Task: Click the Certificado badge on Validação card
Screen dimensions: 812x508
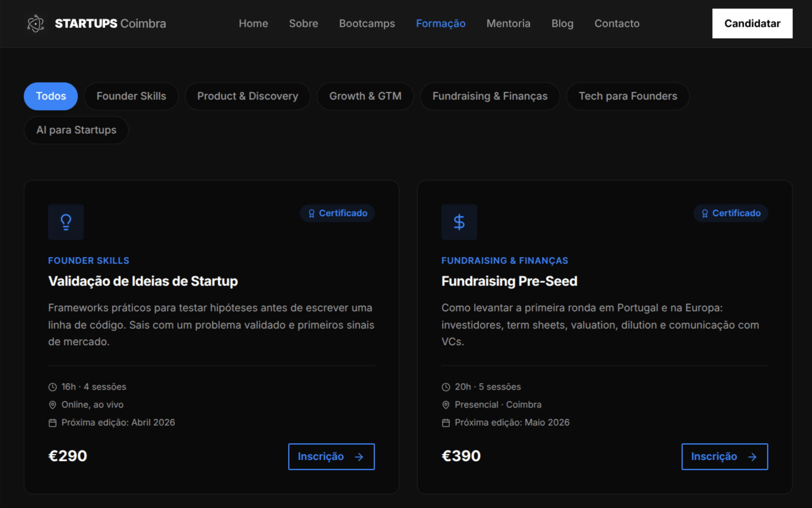Action: coord(337,213)
